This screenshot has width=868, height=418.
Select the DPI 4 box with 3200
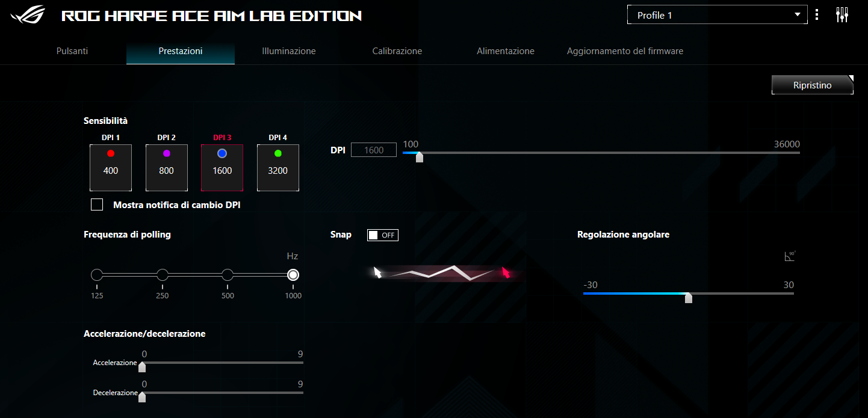click(x=278, y=168)
